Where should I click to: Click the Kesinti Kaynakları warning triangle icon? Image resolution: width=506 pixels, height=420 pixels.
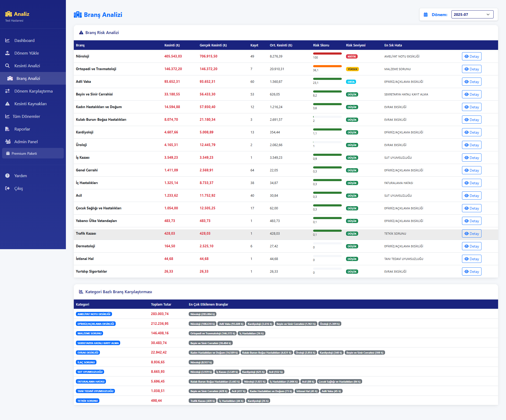(7, 104)
